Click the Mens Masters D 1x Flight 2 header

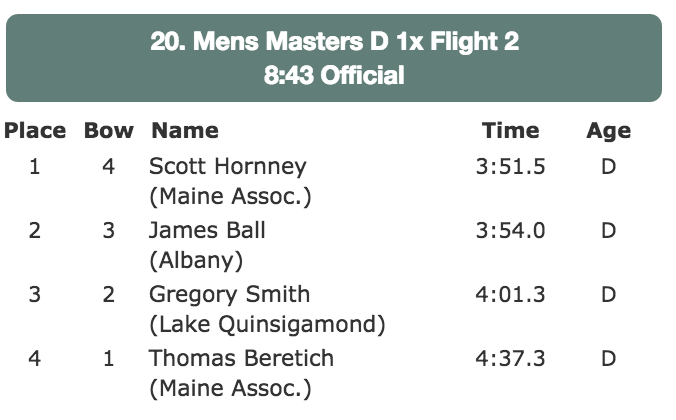click(334, 42)
